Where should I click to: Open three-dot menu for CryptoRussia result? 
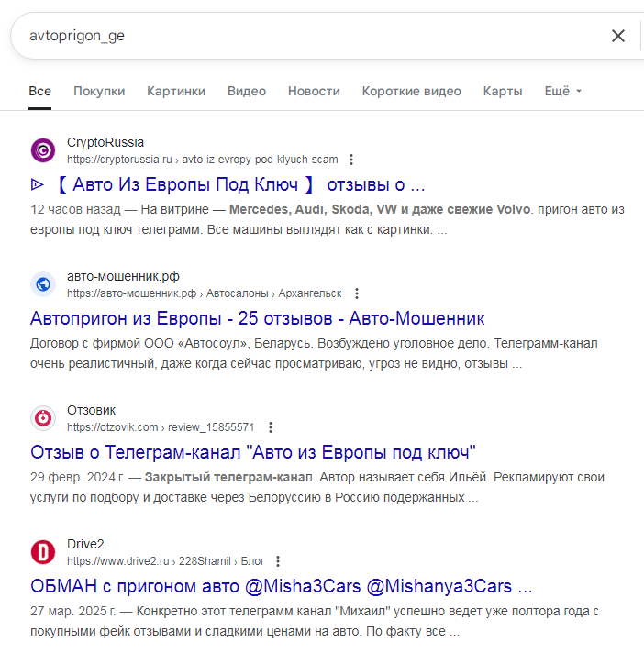[351, 159]
